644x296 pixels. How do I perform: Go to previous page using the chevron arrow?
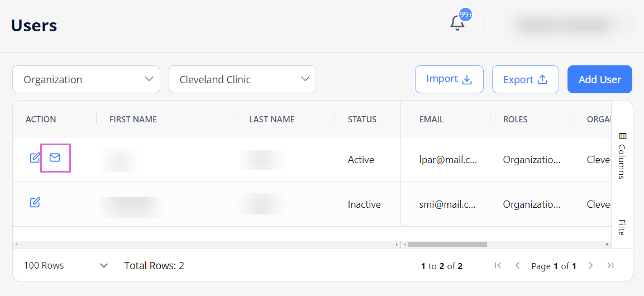tap(518, 266)
